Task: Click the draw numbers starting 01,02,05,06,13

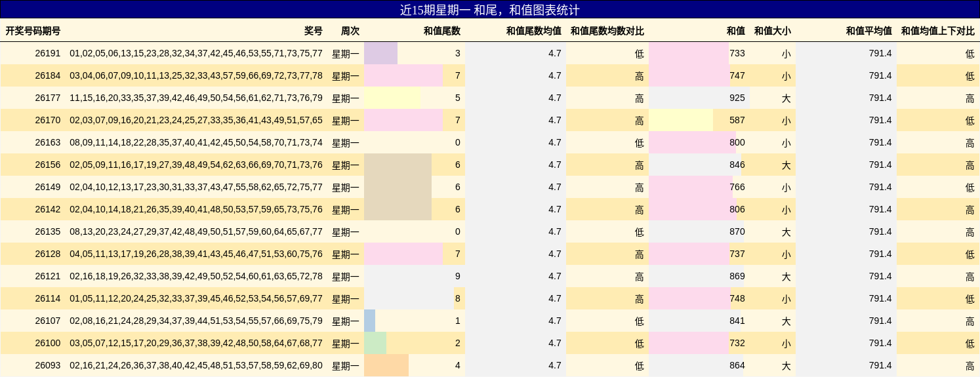Action: 196,53
